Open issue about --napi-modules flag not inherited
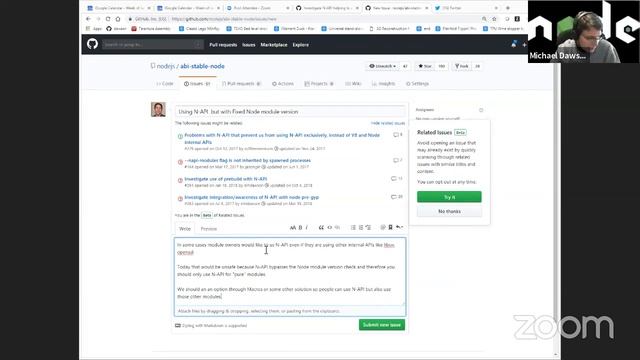 247,160
